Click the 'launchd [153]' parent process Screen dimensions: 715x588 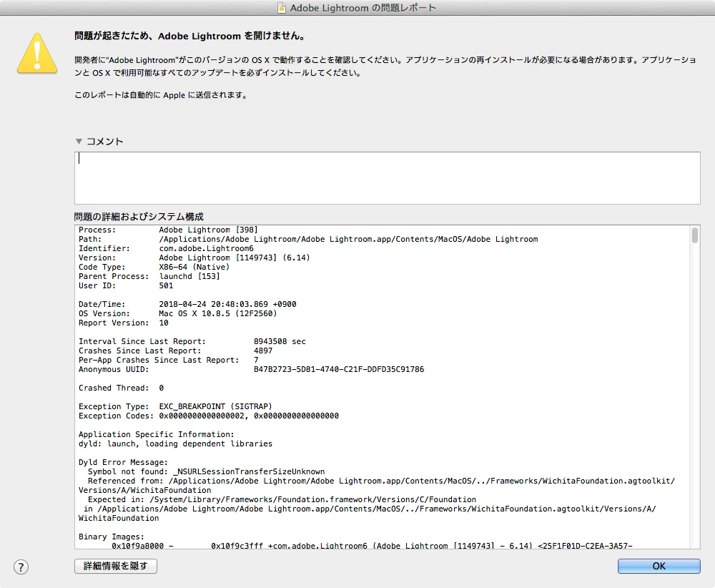(x=189, y=276)
